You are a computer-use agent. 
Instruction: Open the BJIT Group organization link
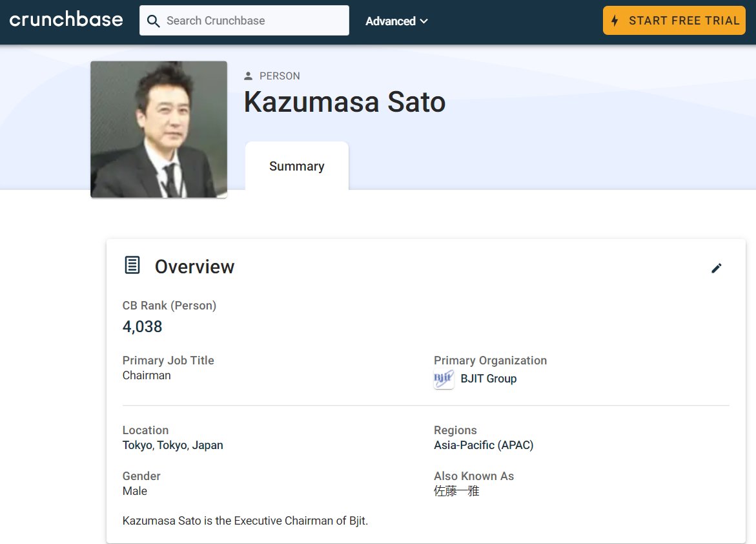pyautogui.click(x=489, y=379)
